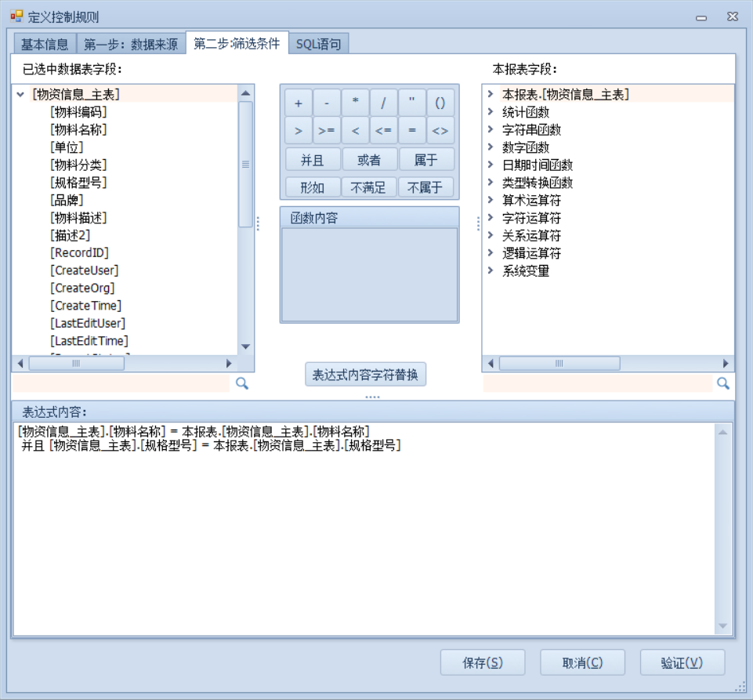Click the plus operator button

[298, 103]
